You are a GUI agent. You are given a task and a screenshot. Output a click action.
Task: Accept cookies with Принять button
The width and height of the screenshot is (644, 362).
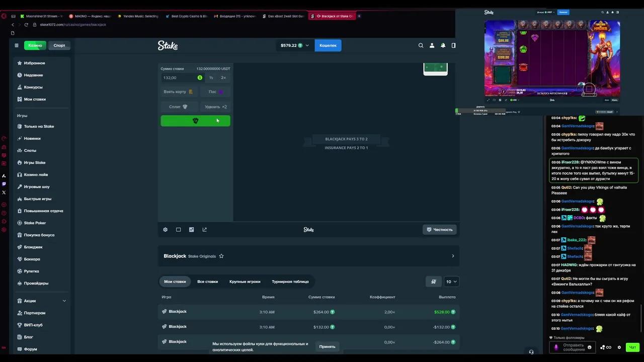(327, 346)
